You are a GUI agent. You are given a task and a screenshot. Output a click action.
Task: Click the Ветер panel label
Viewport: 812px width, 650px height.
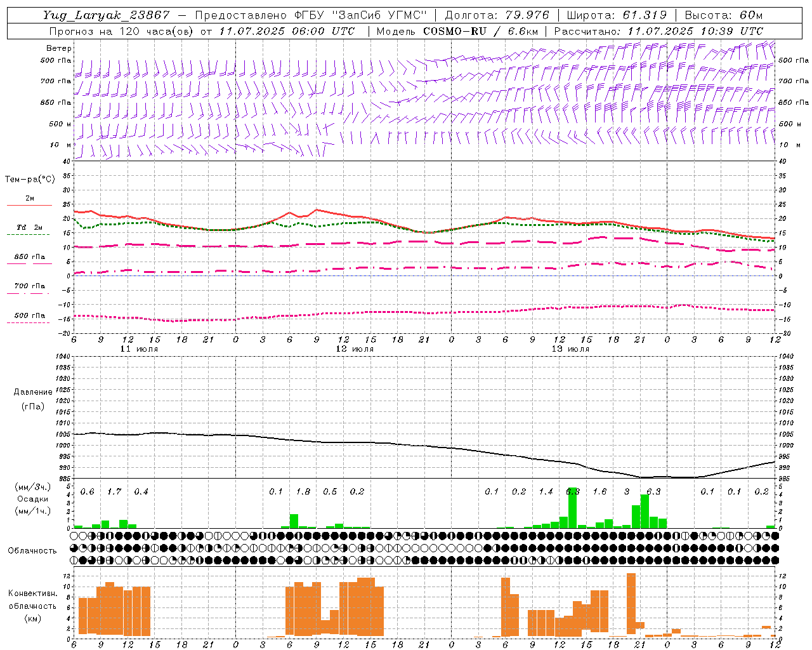[59, 48]
